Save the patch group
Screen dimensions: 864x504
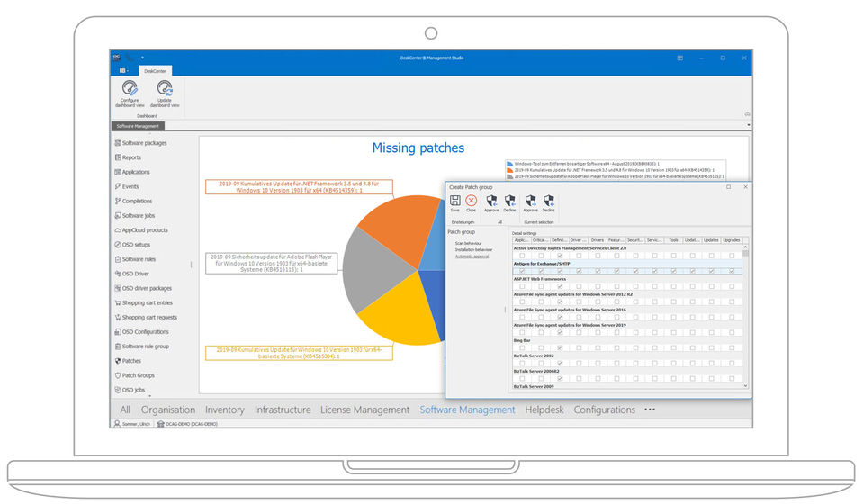pos(455,203)
